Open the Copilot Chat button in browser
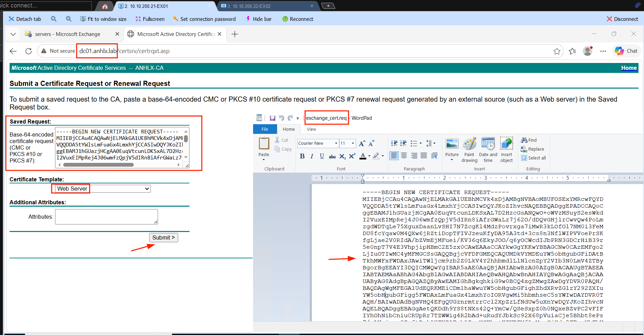 [626, 51]
